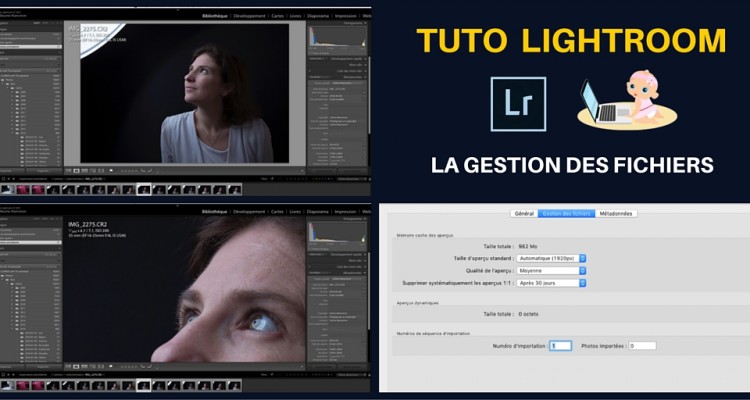Screen dimensions: 750x400
Task: Open Livres module in top Lightroom window
Action: point(295,16)
